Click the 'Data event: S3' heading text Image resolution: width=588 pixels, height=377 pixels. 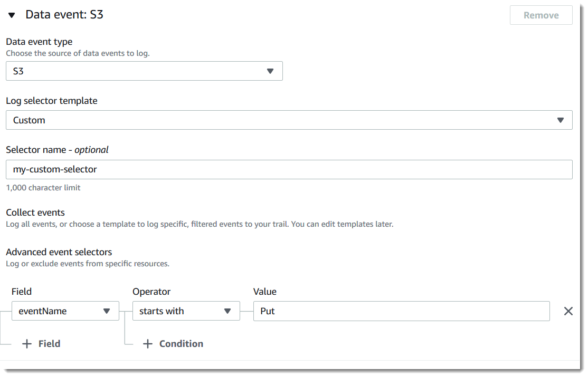click(x=64, y=15)
